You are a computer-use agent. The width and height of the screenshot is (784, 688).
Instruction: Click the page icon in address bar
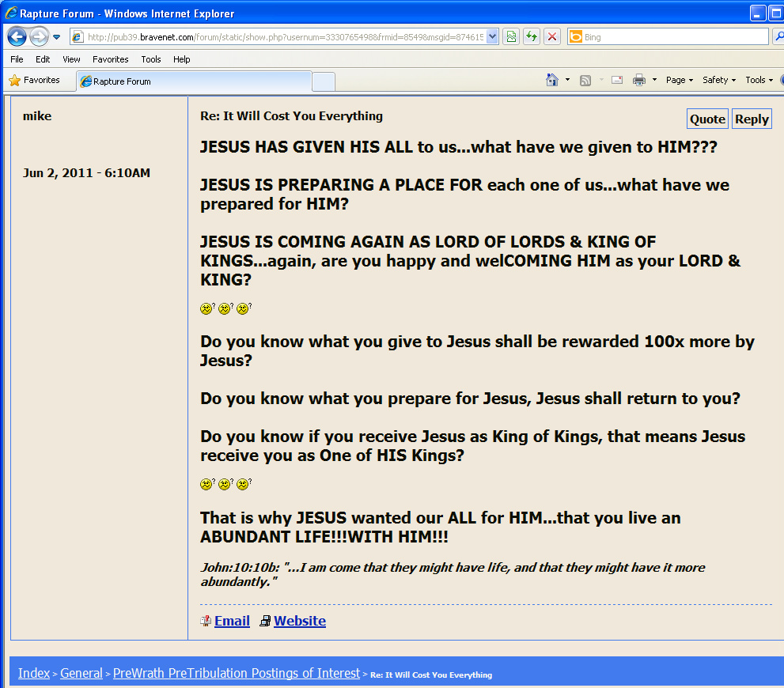(x=77, y=37)
